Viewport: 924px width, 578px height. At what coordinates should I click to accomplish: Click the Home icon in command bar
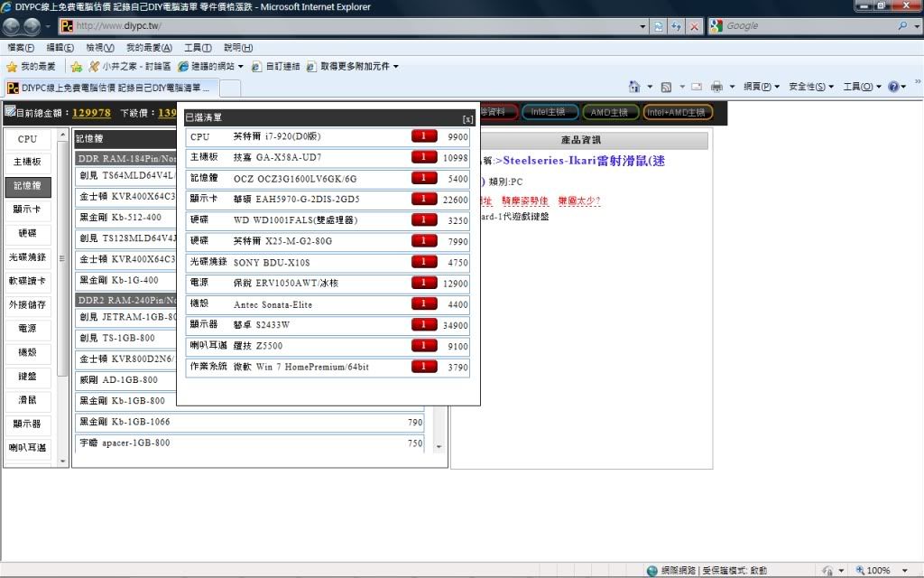[634, 87]
